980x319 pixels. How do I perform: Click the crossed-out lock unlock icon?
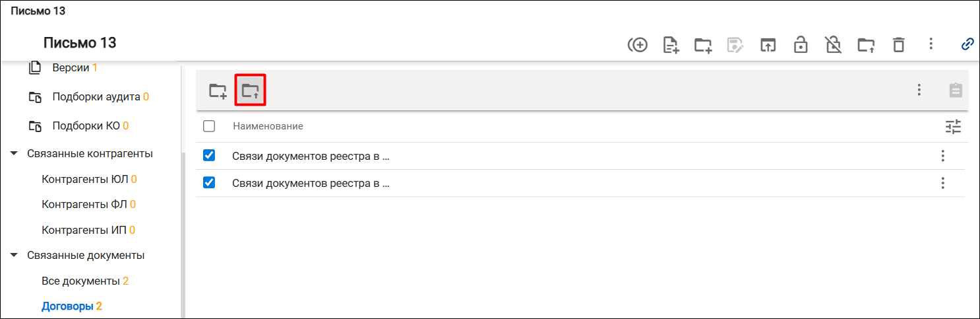[833, 45]
